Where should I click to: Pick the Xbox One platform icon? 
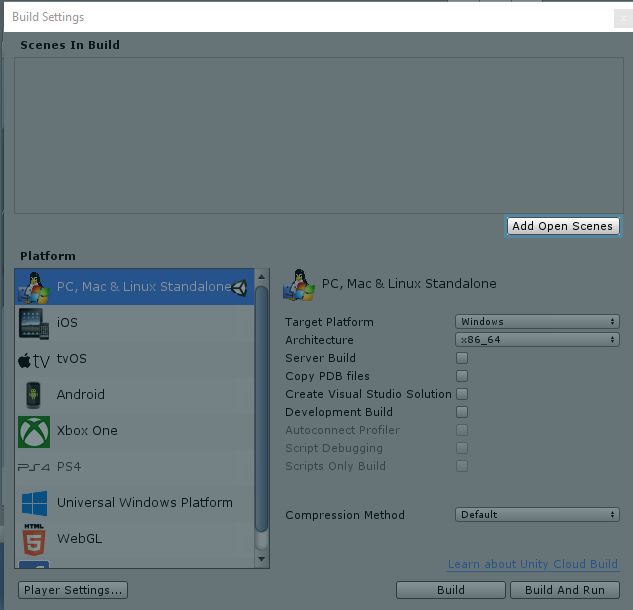click(x=33, y=431)
